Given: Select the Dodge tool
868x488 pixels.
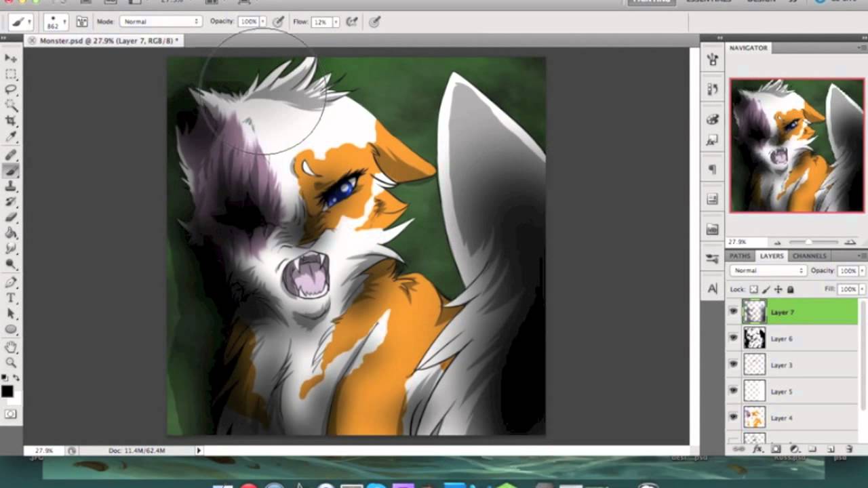Looking at the screenshot, I should (x=11, y=264).
